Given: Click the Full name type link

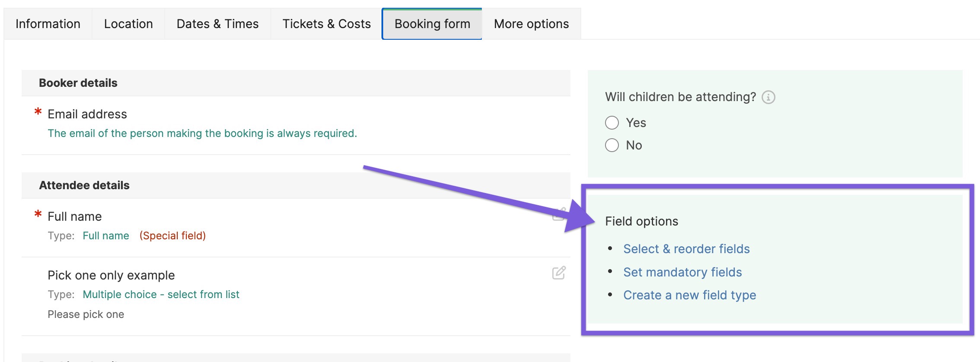Looking at the screenshot, I should (x=106, y=235).
